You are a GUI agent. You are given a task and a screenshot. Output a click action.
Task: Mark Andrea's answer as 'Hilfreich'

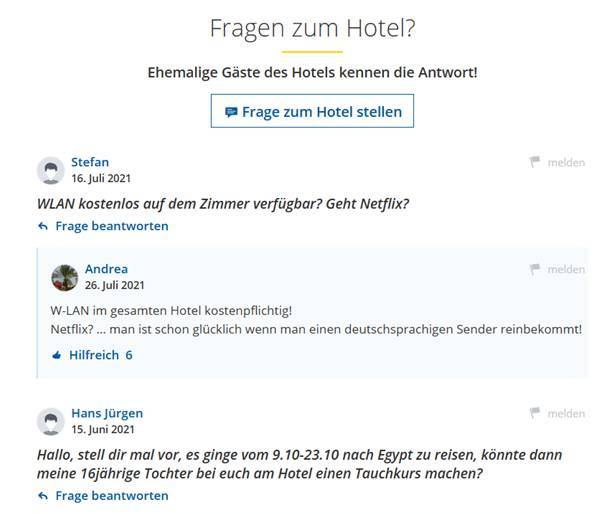(x=94, y=355)
